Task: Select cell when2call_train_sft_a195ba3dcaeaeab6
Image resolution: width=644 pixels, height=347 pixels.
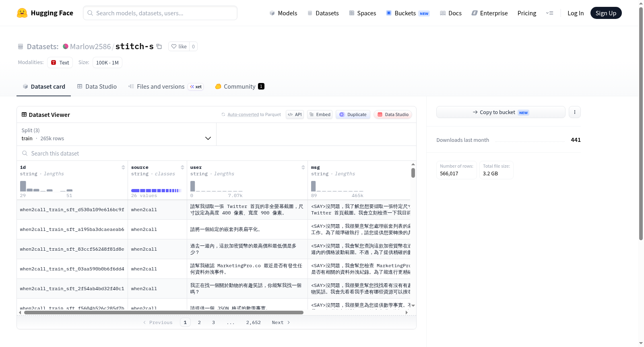Action: click(72, 229)
